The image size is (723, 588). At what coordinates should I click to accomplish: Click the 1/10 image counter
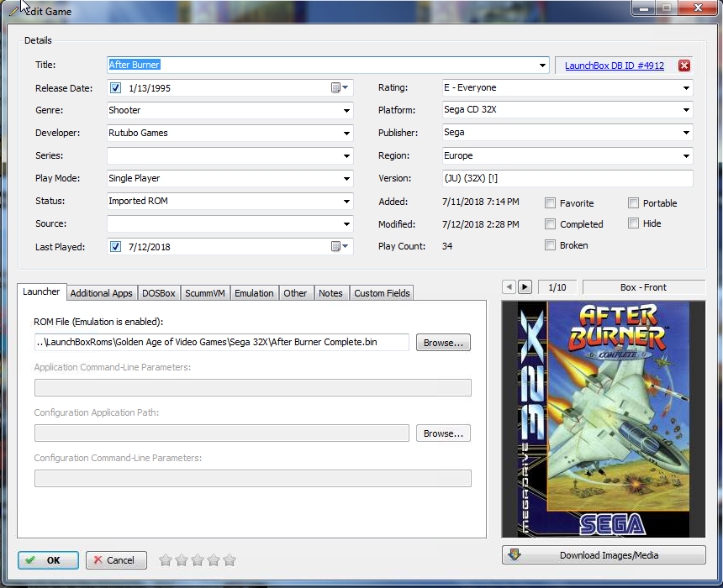[x=557, y=287]
